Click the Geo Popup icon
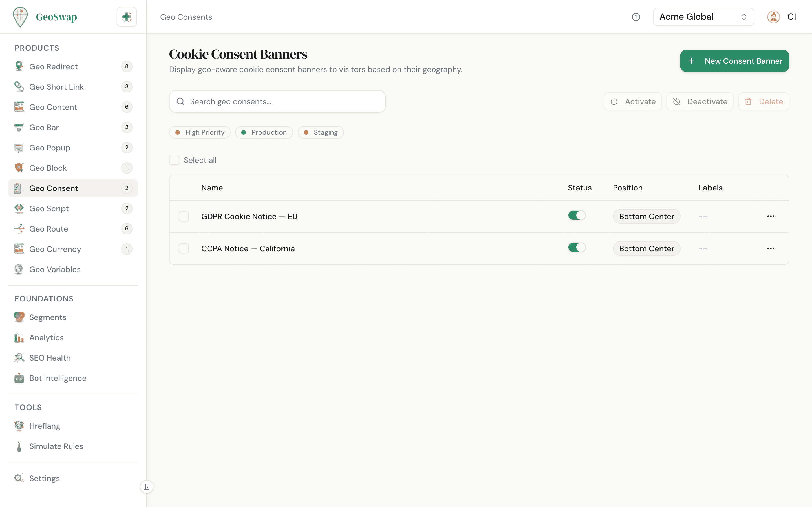The width and height of the screenshot is (812, 507). tap(19, 148)
